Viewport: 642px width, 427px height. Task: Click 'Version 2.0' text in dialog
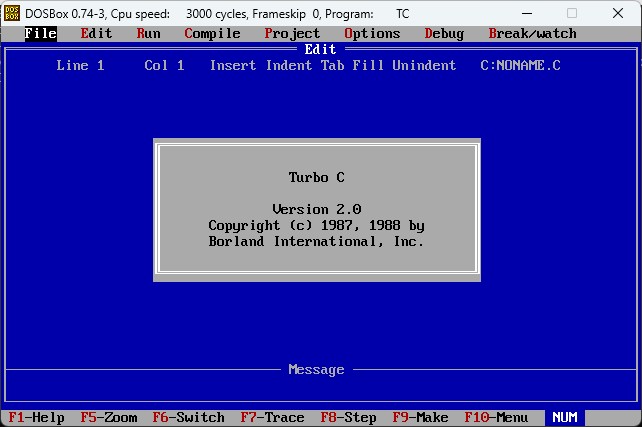point(316,210)
